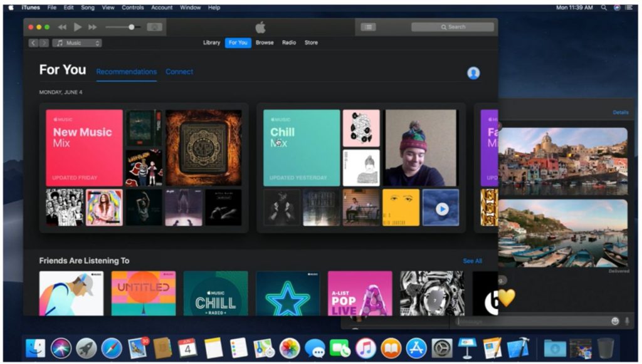Image resolution: width=642 pixels, height=364 pixels.
Task: Go back with the left chevron button
Action: [33, 43]
